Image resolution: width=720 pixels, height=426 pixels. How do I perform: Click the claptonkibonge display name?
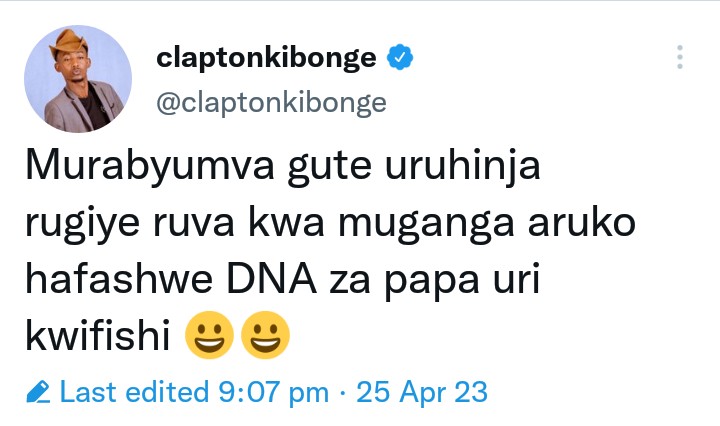pyautogui.click(x=266, y=58)
